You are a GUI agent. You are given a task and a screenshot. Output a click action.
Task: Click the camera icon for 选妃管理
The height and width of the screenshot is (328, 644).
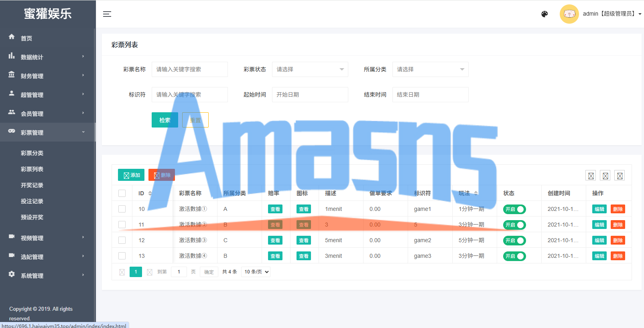point(12,255)
